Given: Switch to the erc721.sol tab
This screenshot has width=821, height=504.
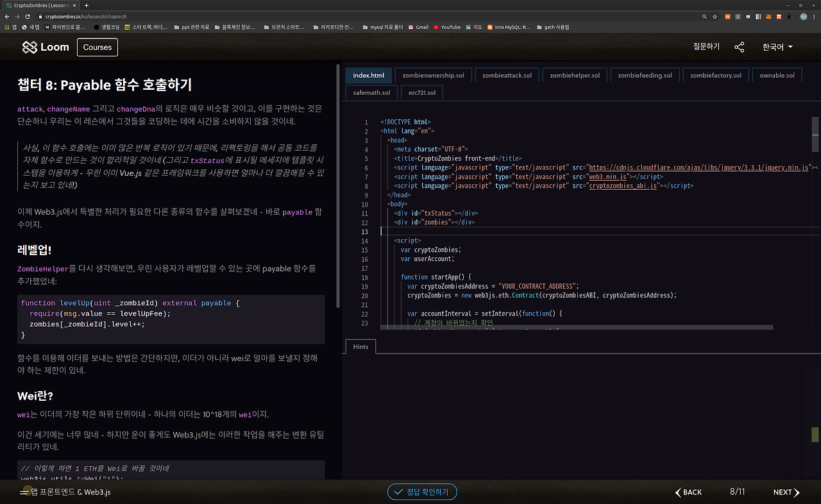Looking at the screenshot, I should tap(421, 92).
